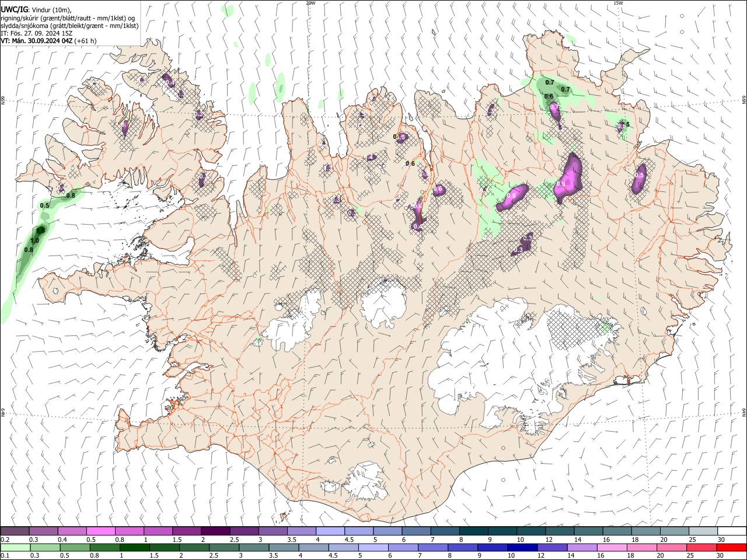
Task: Click the '15W' longitude label
Action: click(618, 3)
